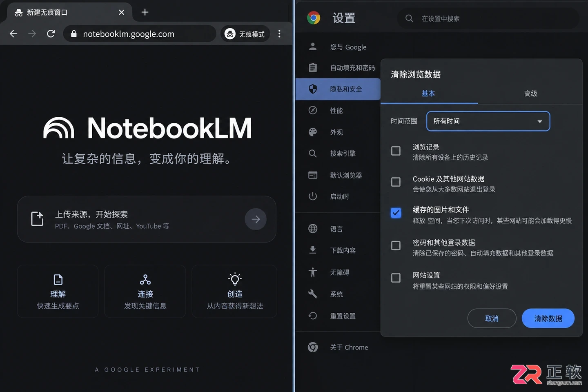Click the 清除所有设备上的历史记录 description
This screenshot has width=588, height=392.
pyautogui.click(x=450, y=158)
